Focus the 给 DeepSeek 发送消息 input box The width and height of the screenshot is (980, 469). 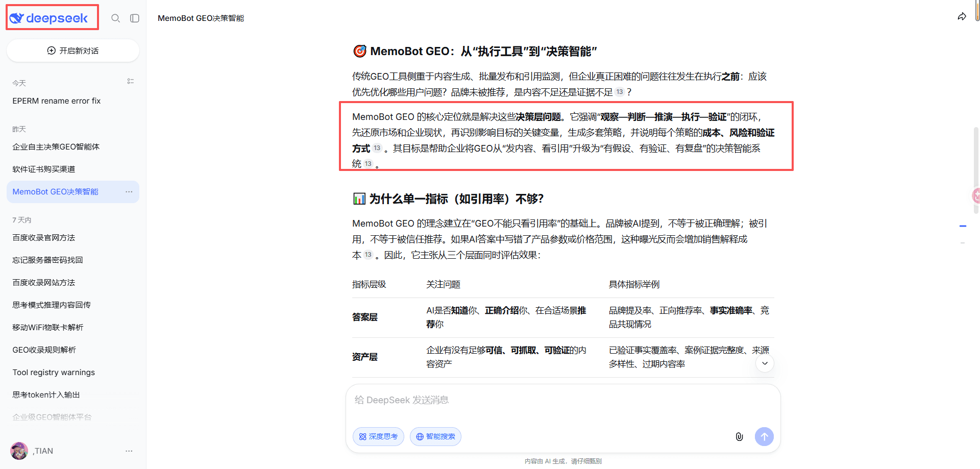(563, 400)
